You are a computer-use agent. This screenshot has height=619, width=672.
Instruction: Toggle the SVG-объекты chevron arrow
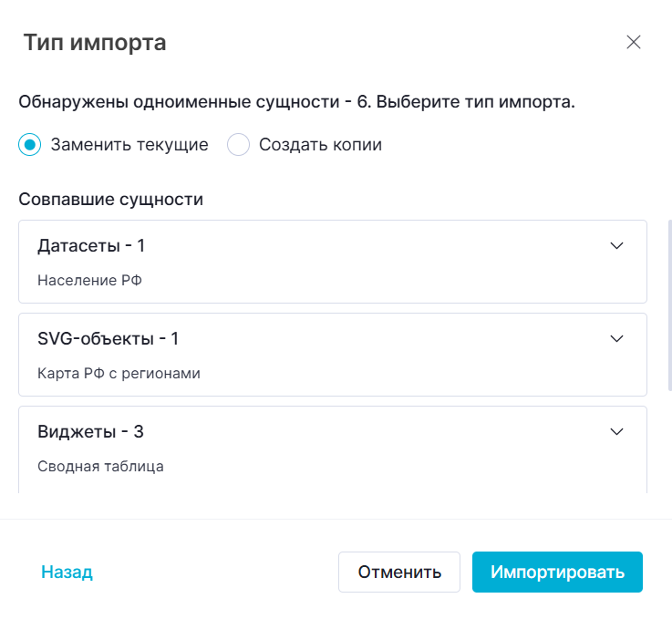[x=616, y=338]
